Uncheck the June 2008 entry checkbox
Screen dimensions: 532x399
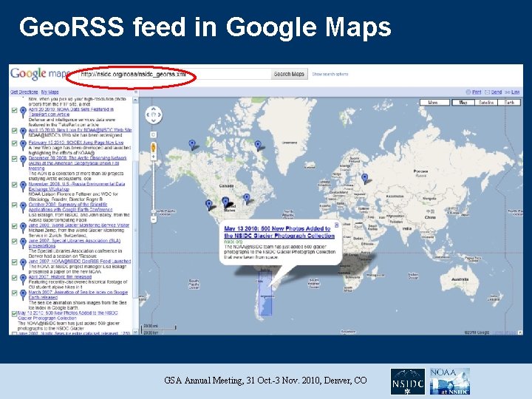coord(14,226)
